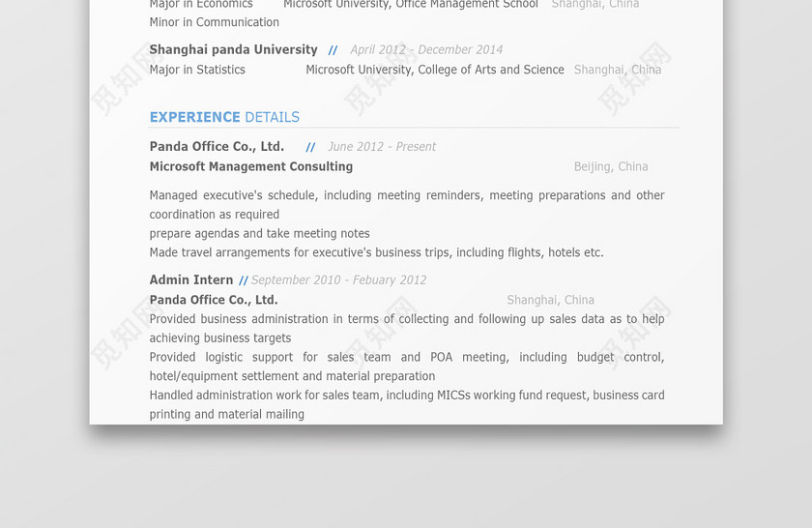Click the blue slashes beside Shanghai panda University
The height and width of the screenshot is (528, 812).
333,50
